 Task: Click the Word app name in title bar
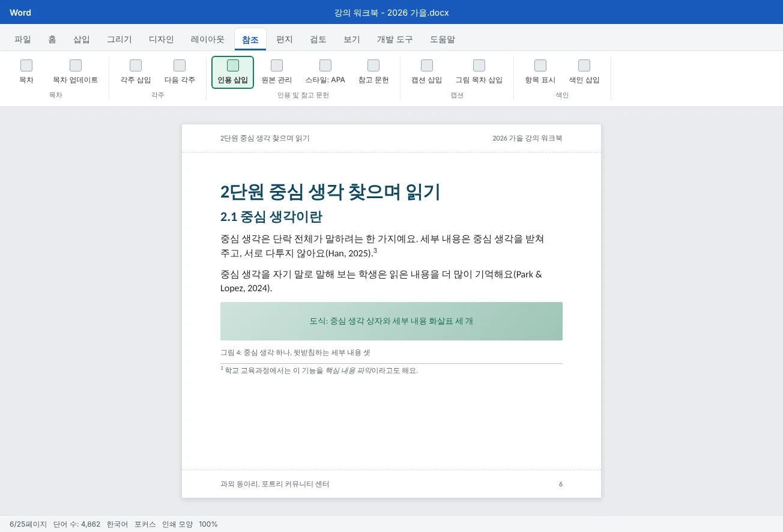(x=20, y=13)
